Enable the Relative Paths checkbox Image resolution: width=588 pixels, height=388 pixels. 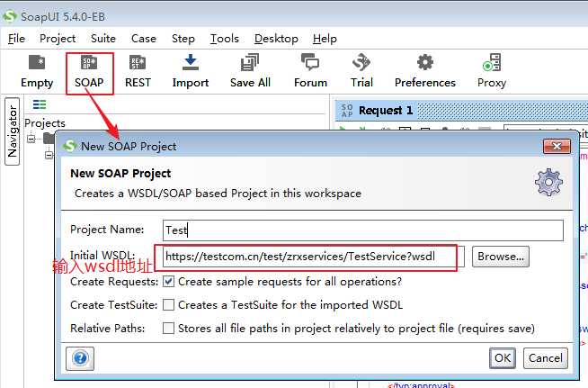[x=168, y=328]
